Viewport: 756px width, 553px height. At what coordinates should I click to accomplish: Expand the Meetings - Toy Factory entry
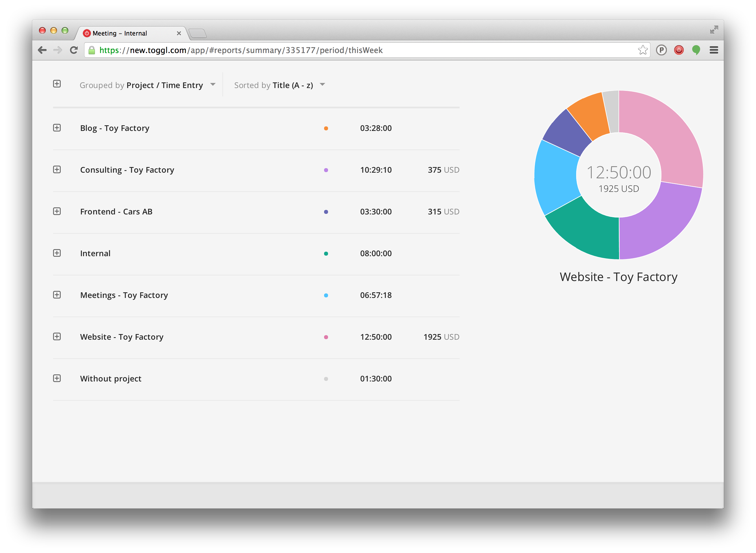(56, 295)
